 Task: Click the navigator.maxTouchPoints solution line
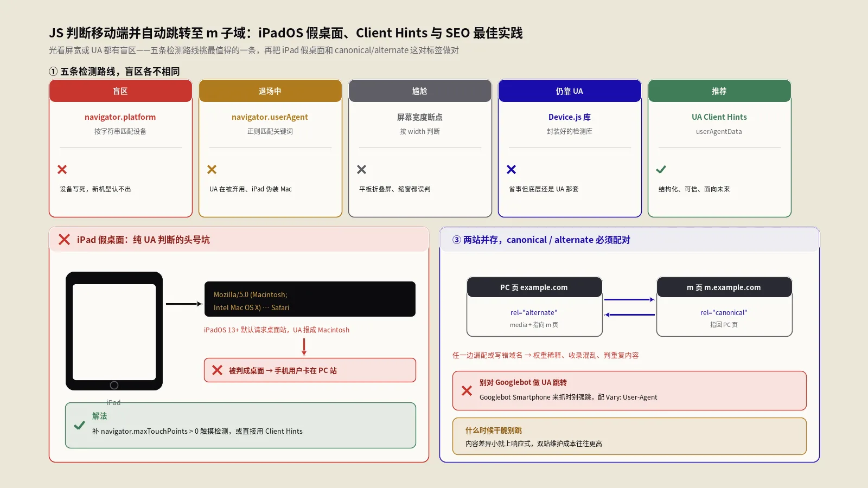(x=197, y=432)
